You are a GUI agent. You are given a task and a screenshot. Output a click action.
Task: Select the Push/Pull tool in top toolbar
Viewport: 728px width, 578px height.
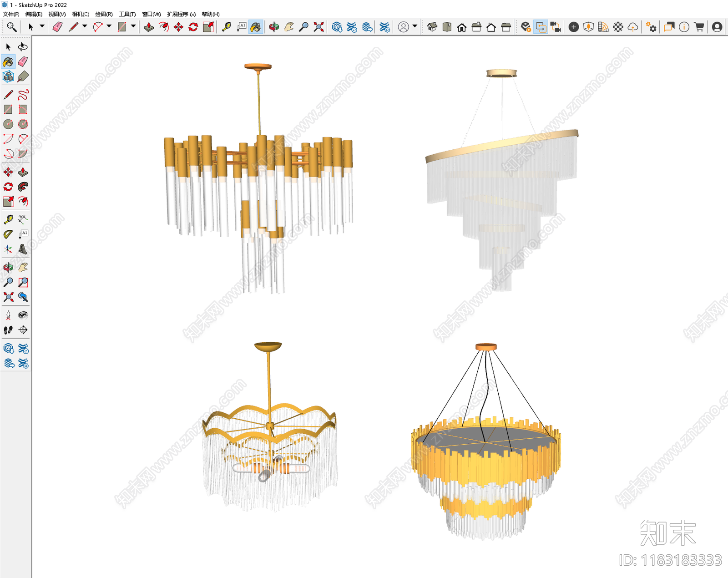click(x=149, y=27)
